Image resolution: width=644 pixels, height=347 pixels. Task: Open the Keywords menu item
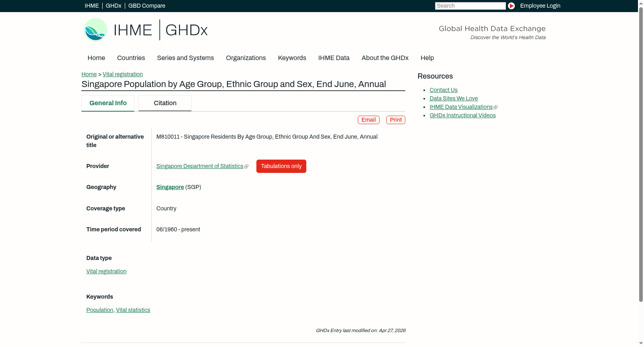pyautogui.click(x=292, y=58)
